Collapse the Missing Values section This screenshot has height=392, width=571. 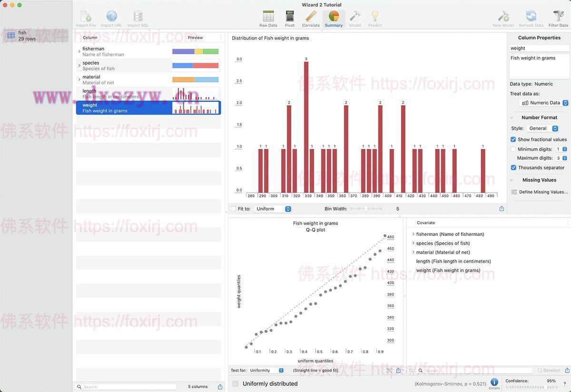coord(512,180)
